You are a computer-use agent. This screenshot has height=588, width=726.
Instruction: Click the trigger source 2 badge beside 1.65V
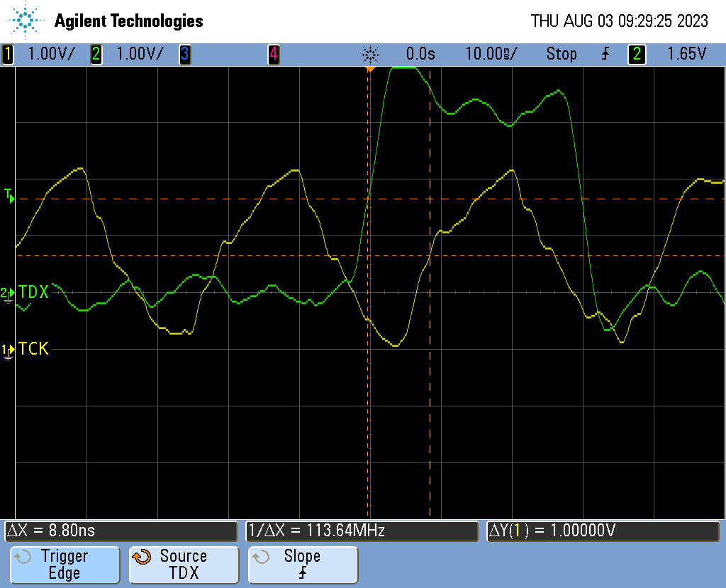click(637, 54)
